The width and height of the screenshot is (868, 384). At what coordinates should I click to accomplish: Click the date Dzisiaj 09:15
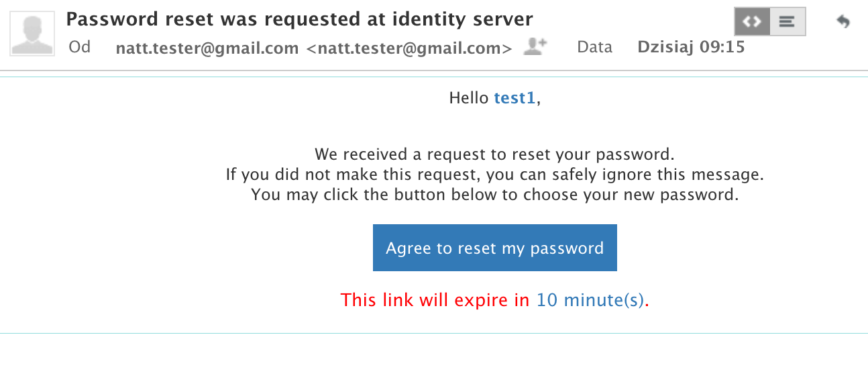(691, 47)
